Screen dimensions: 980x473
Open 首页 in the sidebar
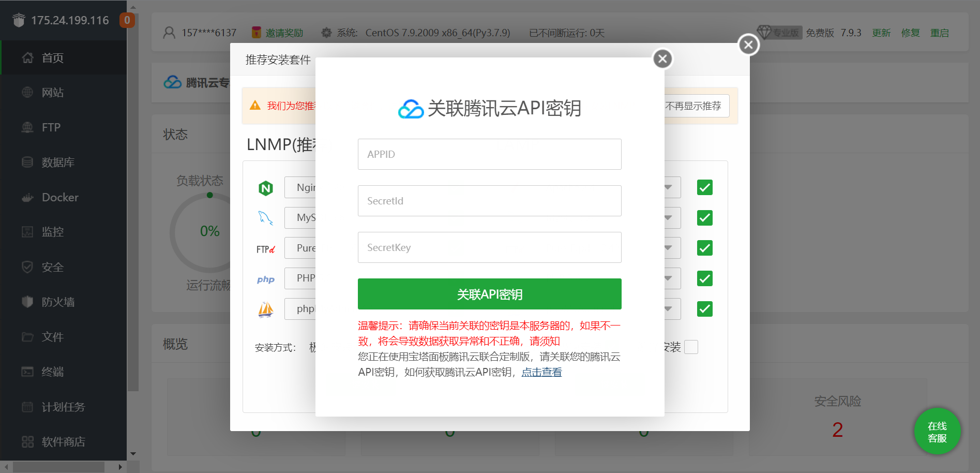[63, 57]
